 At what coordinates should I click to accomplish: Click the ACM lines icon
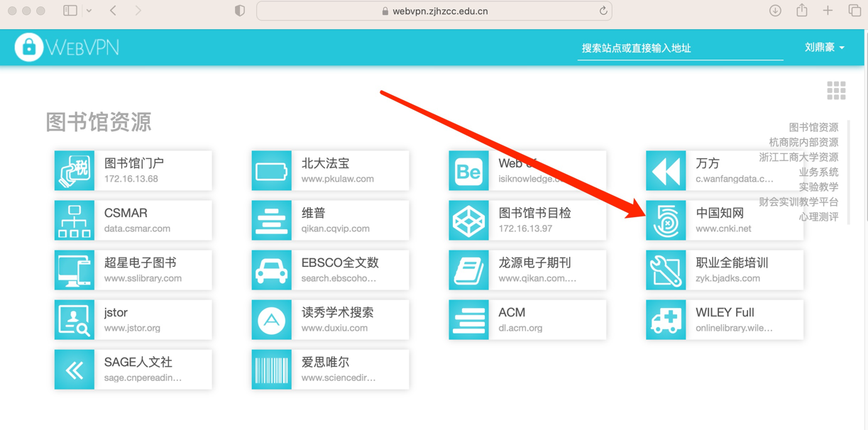click(x=469, y=319)
